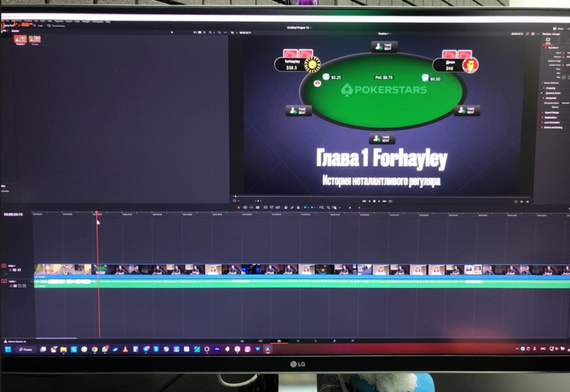This screenshot has width=570, height=392.
Task: Jump to the last frame in viewer
Action: [384, 201]
